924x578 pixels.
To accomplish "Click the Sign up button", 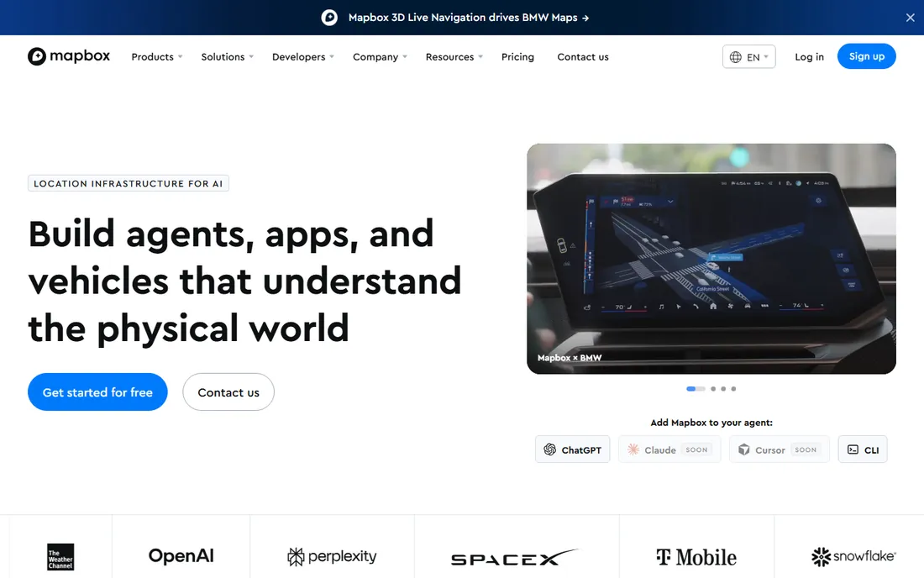I will coord(866,56).
